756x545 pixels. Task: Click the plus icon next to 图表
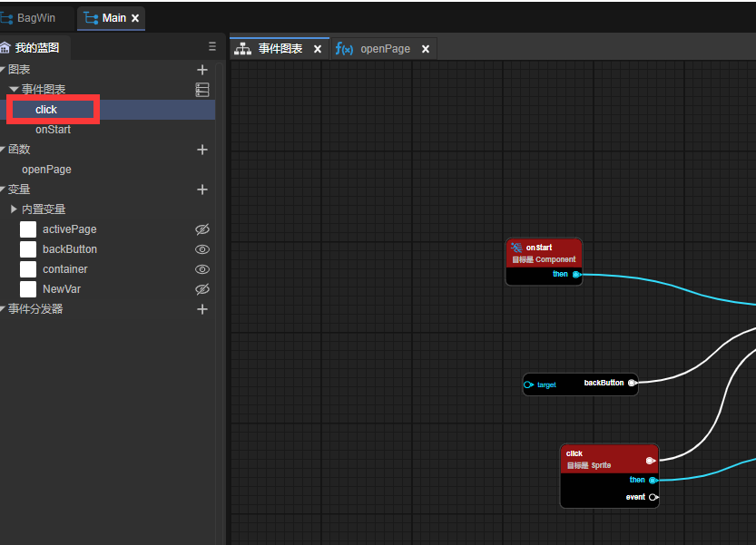202,70
